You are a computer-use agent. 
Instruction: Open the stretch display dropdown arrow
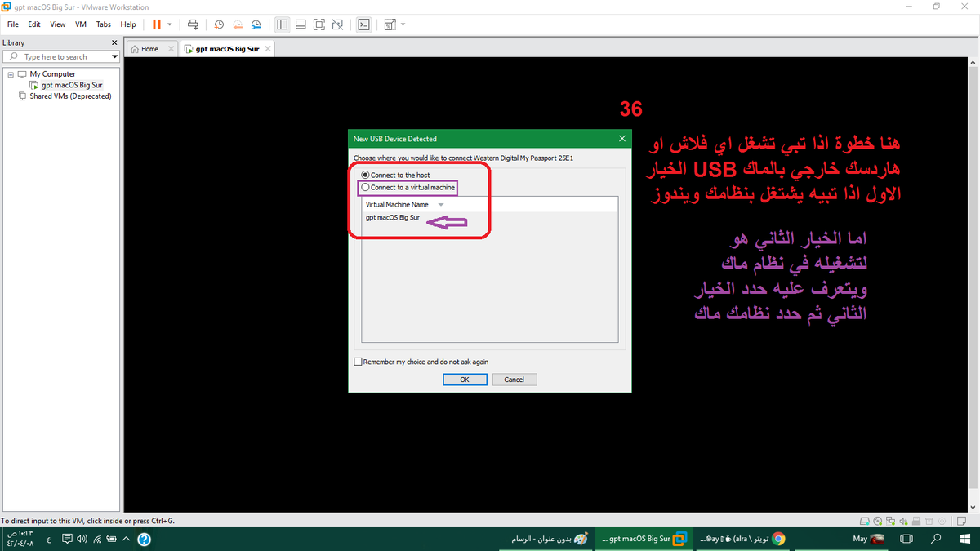pos(403,24)
